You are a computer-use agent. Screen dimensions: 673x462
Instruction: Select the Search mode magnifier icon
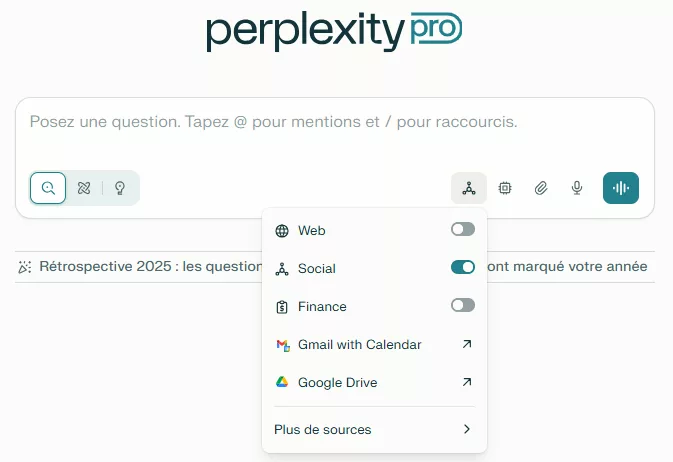[x=48, y=188]
